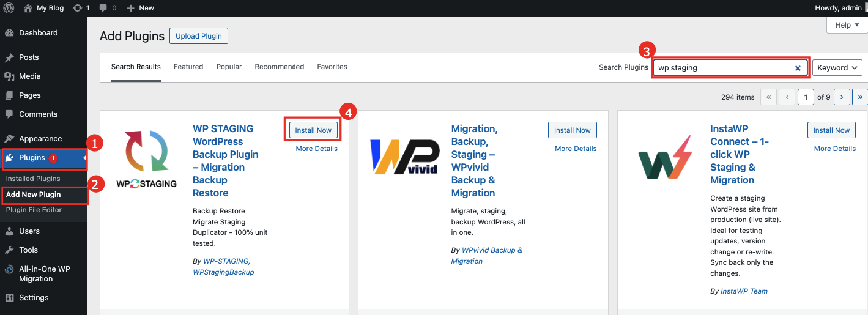Open Plugins in sidebar
The image size is (868, 315).
[32, 158]
